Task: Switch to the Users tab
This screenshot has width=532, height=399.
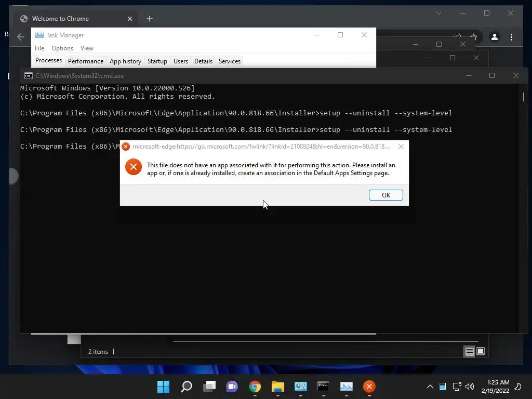Action: 180,61
